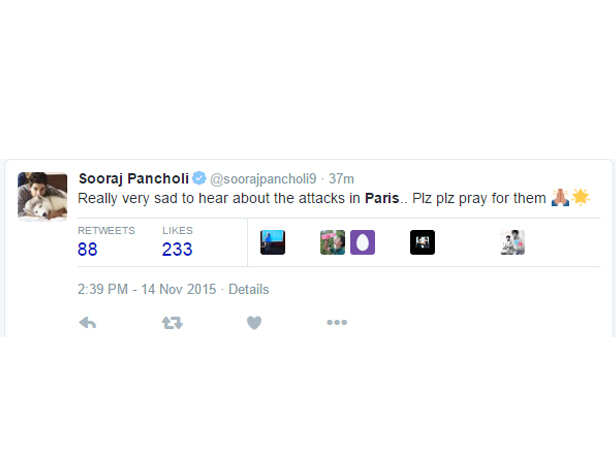This screenshot has width=616, height=450.
Task: Open the three-dot more options menu
Action: (x=337, y=322)
